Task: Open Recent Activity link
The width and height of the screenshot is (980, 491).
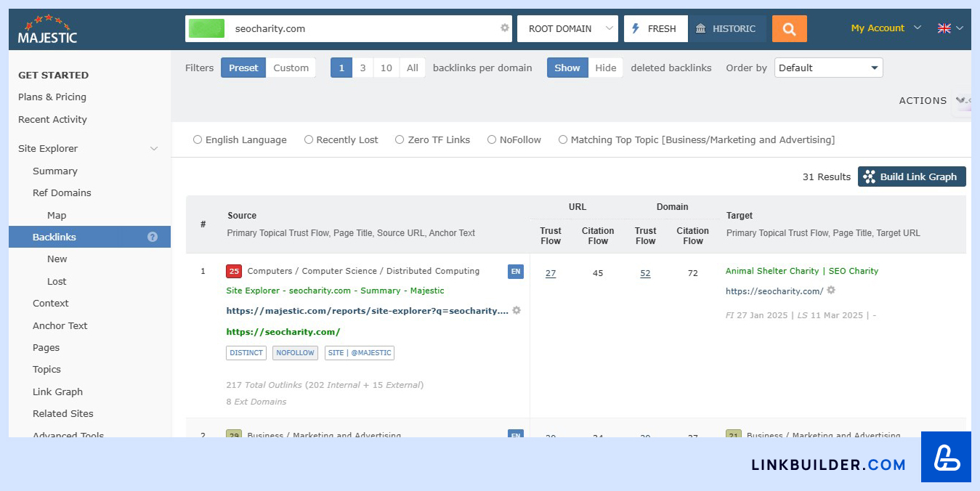Action: (52, 119)
